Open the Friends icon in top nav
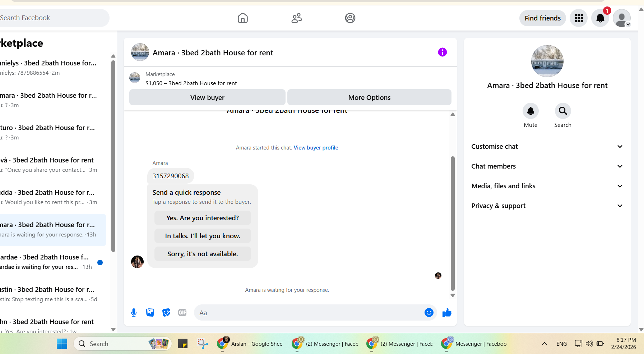Viewport: 644px width, 354px height. [x=297, y=18]
